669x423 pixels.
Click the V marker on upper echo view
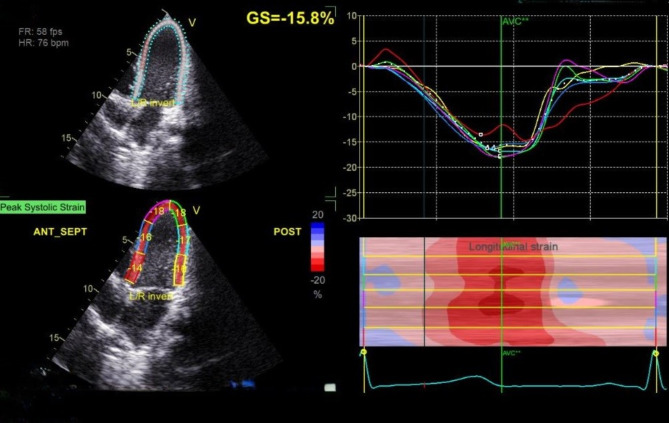[192, 23]
